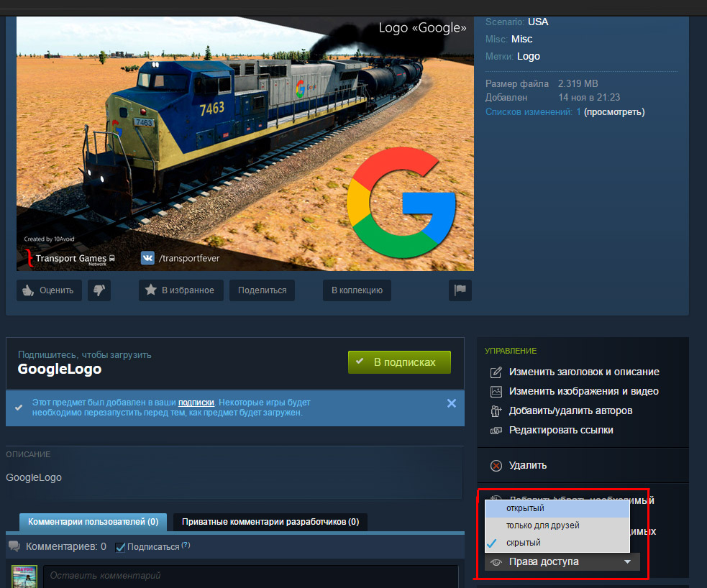Click the red X delete icon
This screenshot has height=588, width=707.
click(496, 466)
